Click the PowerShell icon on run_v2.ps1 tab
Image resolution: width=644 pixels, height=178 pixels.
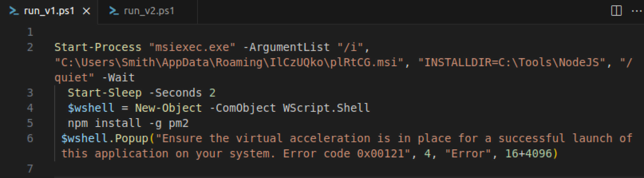click(114, 11)
